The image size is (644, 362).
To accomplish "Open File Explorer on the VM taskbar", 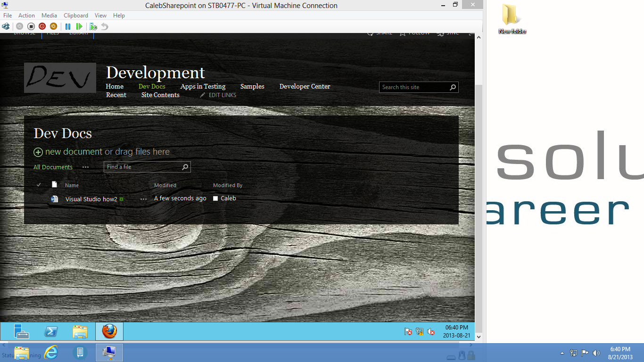I will pos(80,331).
